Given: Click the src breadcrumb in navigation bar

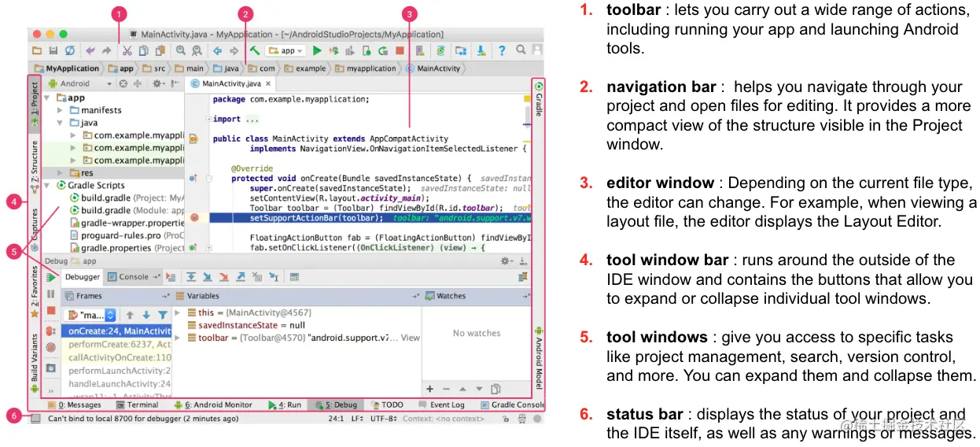Looking at the screenshot, I should click(x=154, y=68).
